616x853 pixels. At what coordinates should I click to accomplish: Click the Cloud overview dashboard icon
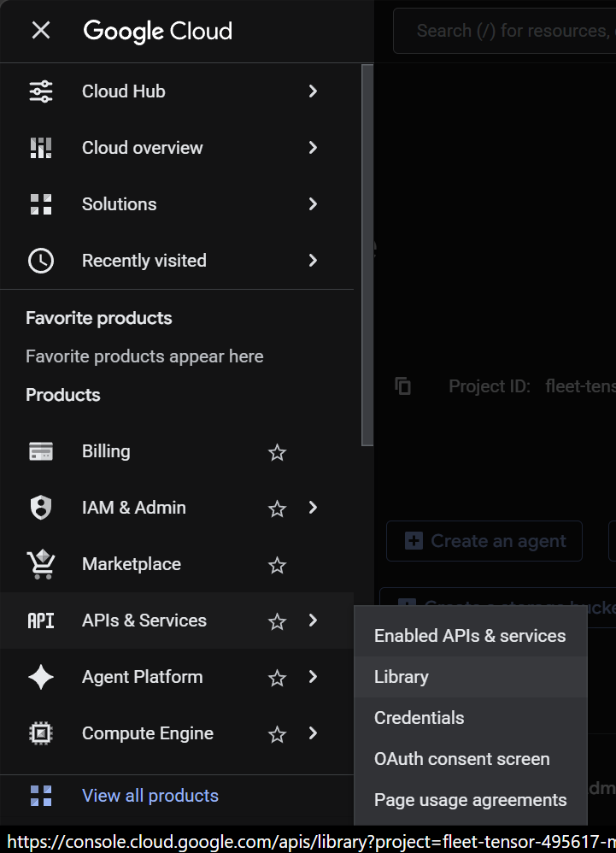[41, 148]
